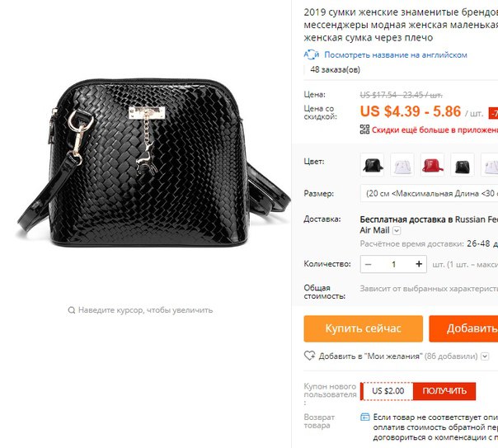Select the second black bag color option
498x448 pixels.
coord(463,164)
